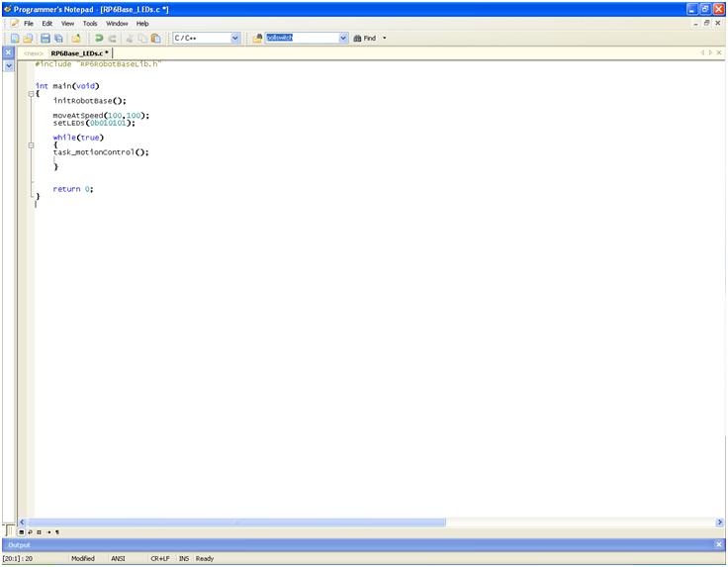Click the INS insert mode indicator

coord(184,559)
